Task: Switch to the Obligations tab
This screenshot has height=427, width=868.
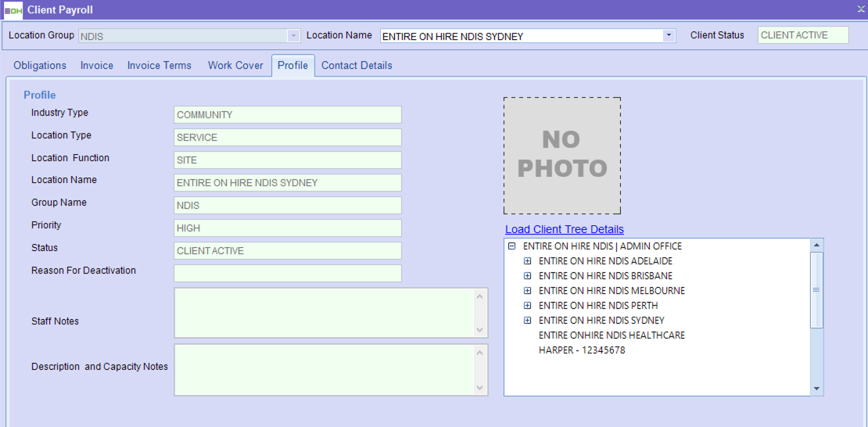Action: (x=40, y=66)
